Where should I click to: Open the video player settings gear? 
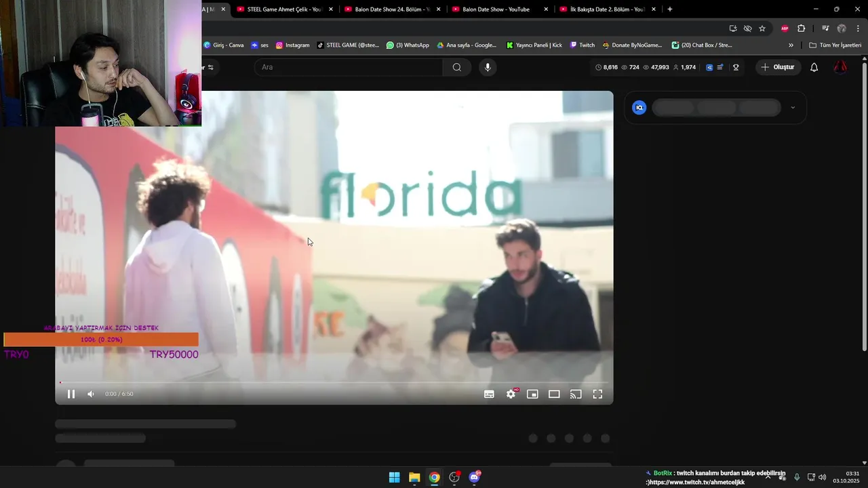coord(511,394)
